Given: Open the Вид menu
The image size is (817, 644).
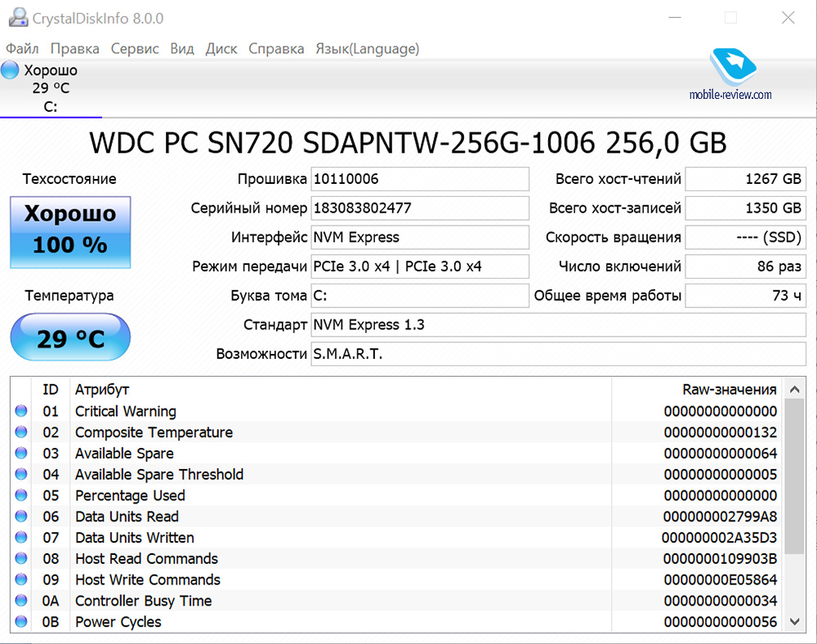Looking at the screenshot, I should [182, 48].
